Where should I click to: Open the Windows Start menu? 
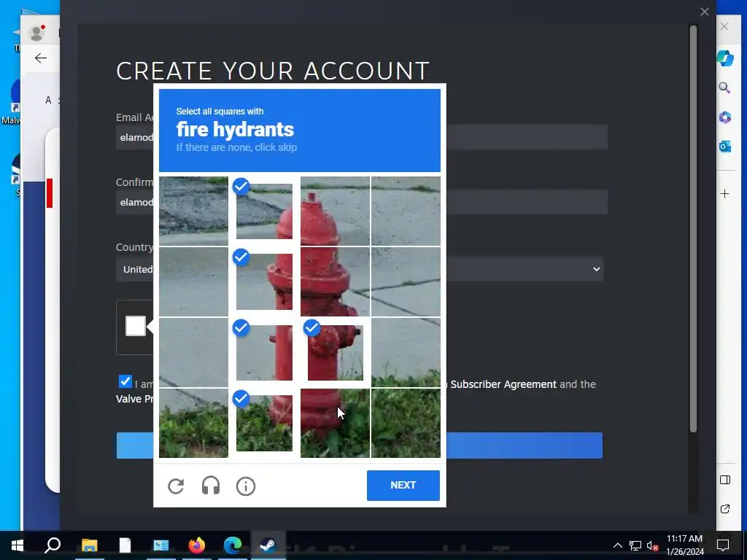tap(18, 545)
